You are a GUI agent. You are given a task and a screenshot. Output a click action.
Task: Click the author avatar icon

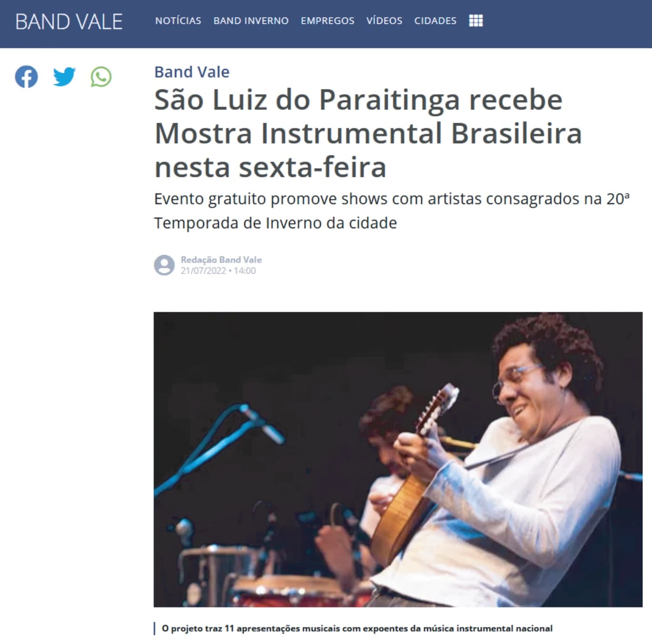tap(164, 265)
